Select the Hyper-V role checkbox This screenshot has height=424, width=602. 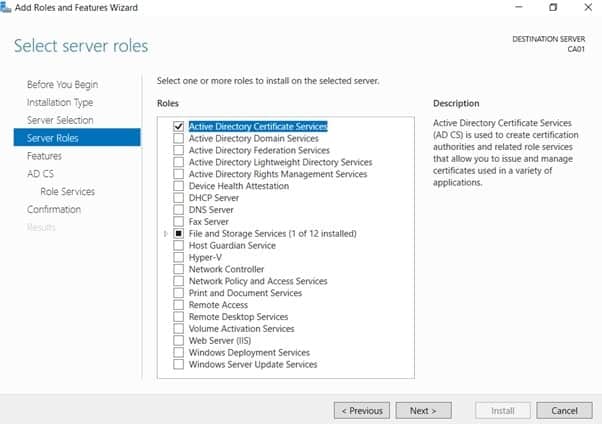point(179,258)
